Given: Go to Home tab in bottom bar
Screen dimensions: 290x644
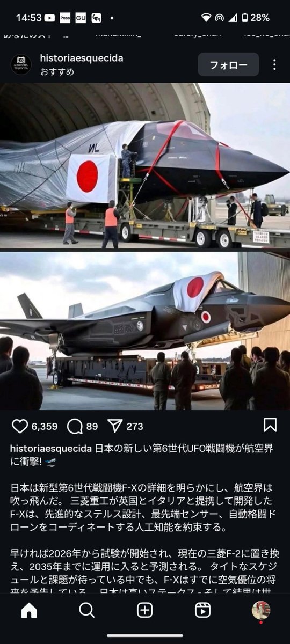Looking at the screenshot, I should [x=29, y=610].
